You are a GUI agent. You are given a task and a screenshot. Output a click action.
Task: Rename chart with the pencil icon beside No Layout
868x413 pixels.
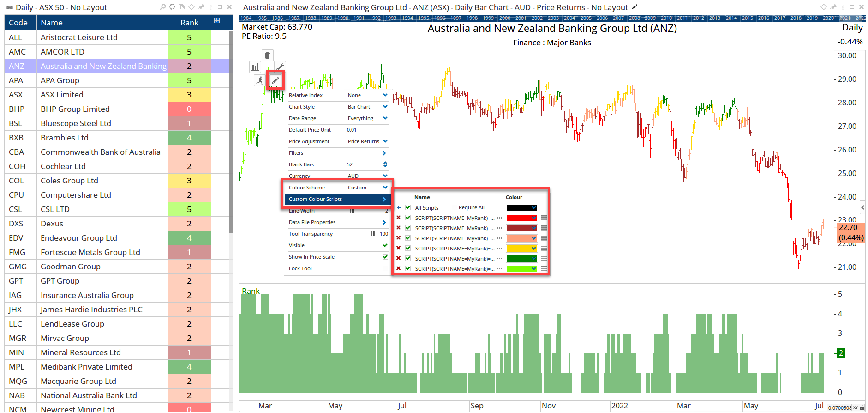click(x=635, y=7)
